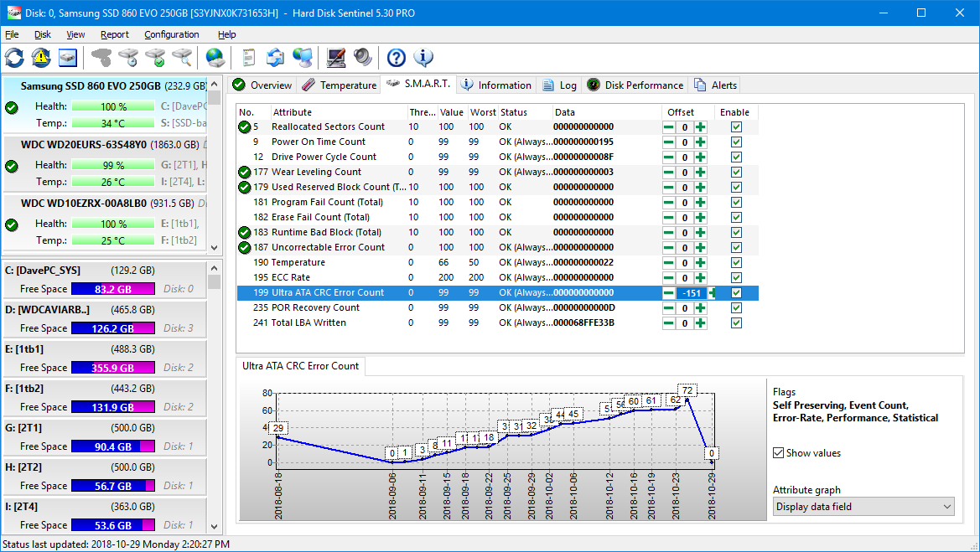Click the minus offset button on Temperature row
980x552 pixels.
669,263
